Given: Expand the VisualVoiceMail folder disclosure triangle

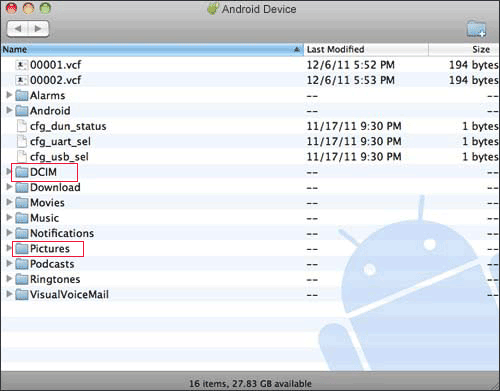Looking at the screenshot, I should [9, 294].
